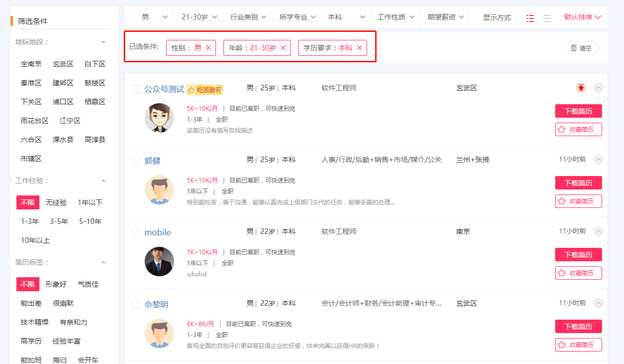Tick the checkbox beside 公众号测试
The width and height of the screenshot is (624, 364).
[136, 89]
